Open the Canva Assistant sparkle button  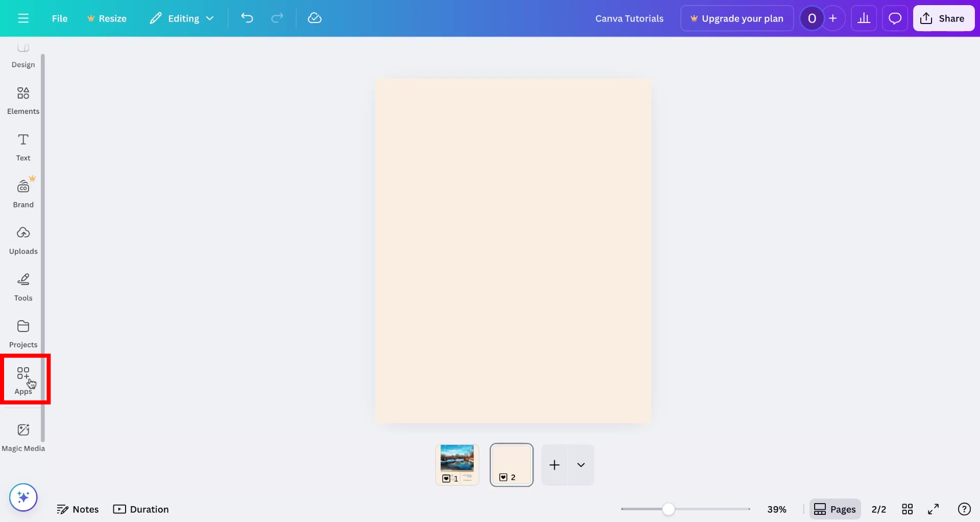[x=23, y=497]
